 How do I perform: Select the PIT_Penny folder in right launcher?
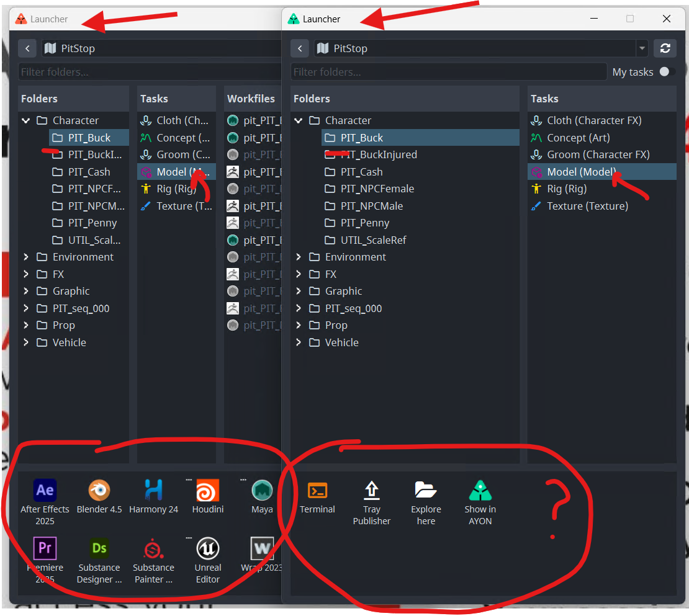pyautogui.click(x=364, y=223)
